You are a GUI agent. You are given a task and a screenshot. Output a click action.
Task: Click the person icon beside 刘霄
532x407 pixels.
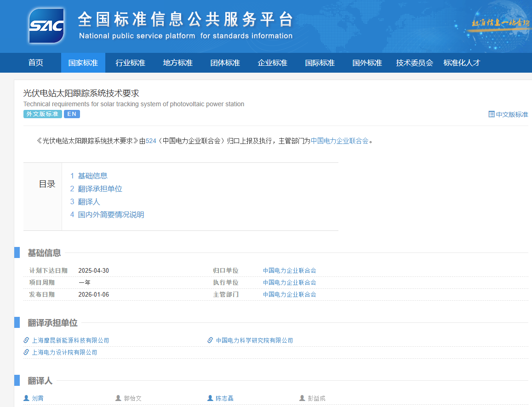pos(26,398)
